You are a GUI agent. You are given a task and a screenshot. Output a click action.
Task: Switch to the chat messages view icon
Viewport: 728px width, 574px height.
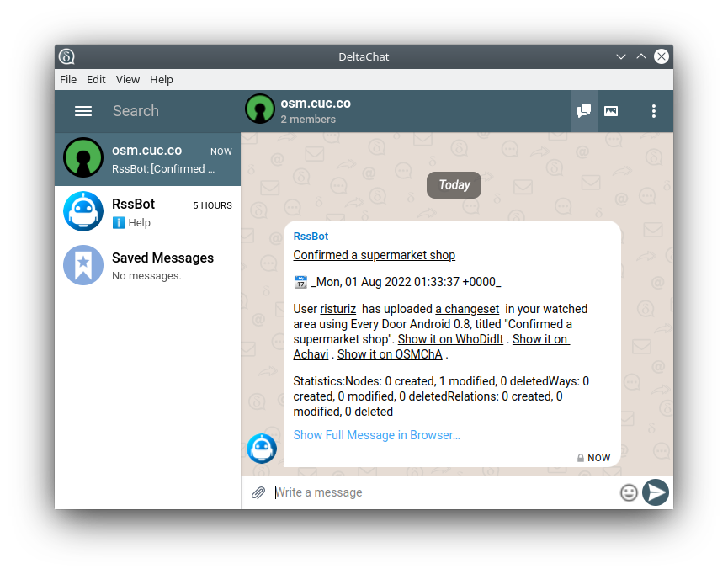click(x=583, y=111)
